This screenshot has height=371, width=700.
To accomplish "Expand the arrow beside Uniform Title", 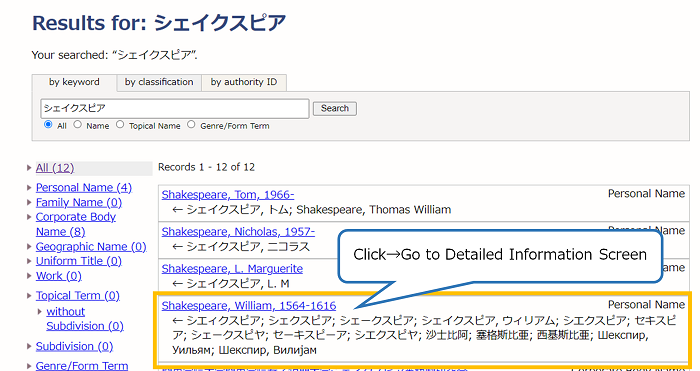I will click(x=29, y=261).
